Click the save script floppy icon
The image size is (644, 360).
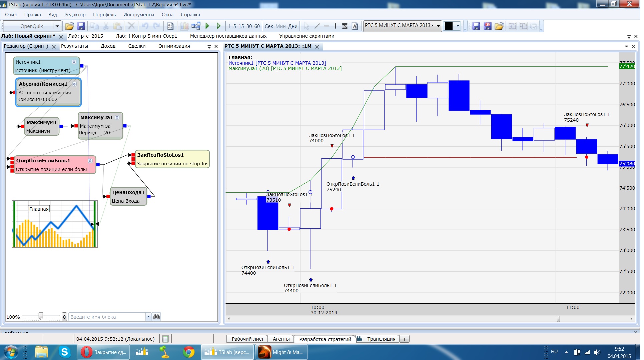pyautogui.click(x=81, y=26)
